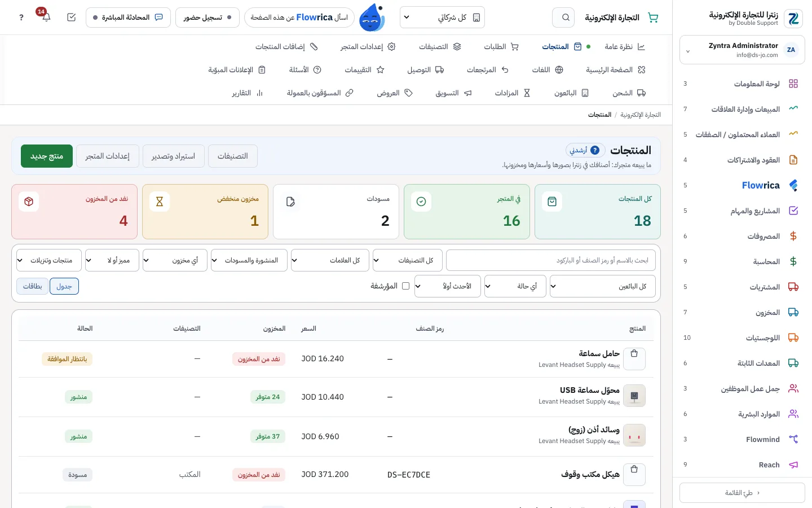Open the notifications bell icon
This screenshot has width=812, height=508.
coord(46,17)
